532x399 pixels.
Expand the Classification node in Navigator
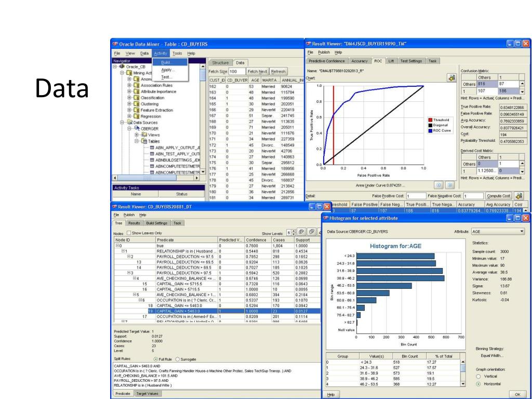[x=129, y=98]
